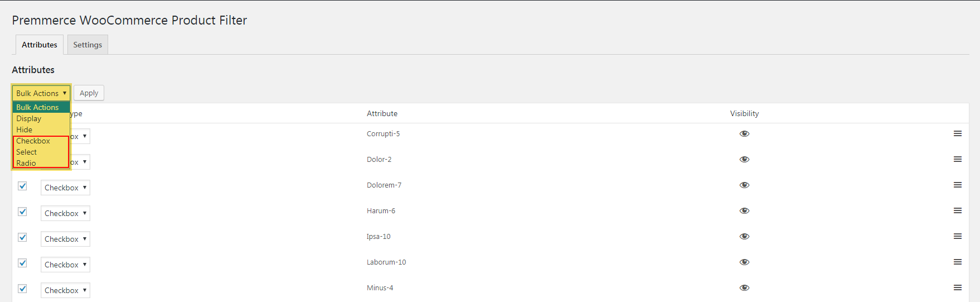Click drag handle icon for Minus-4 row
The height and width of the screenshot is (302, 980).
(957, 287)
